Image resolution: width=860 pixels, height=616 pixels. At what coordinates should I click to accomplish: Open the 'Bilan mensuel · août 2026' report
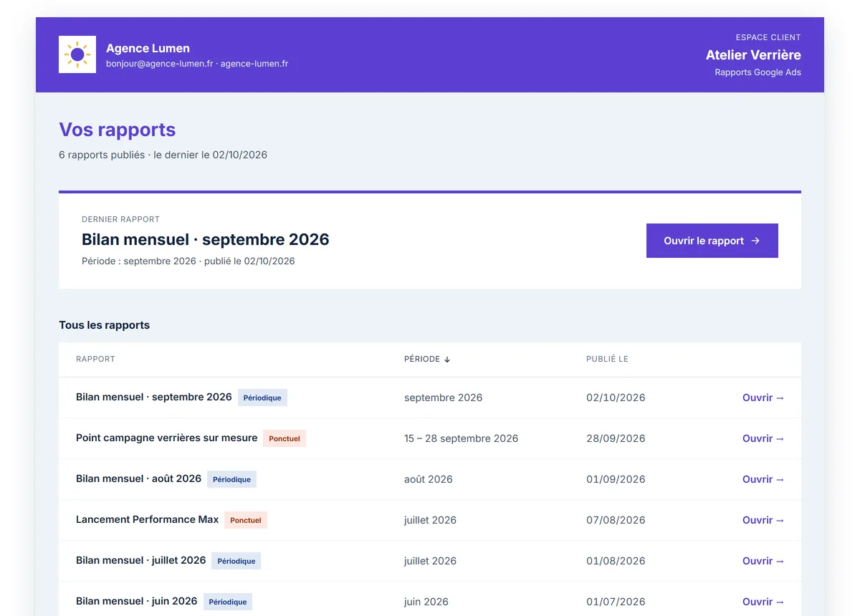click(763, 479)
